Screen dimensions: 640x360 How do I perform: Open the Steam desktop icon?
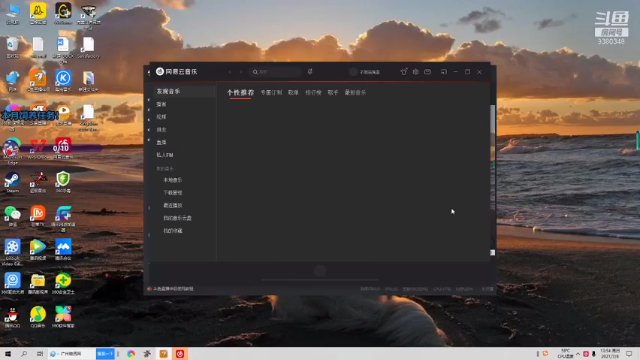pos(12,182)
